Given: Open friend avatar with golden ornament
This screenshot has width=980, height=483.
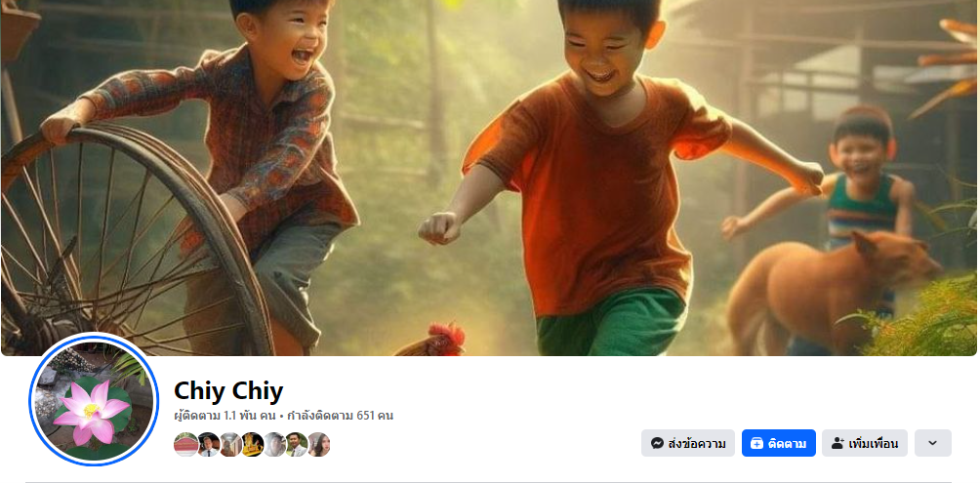Looking at the screenshot, I should click(252, 444).
